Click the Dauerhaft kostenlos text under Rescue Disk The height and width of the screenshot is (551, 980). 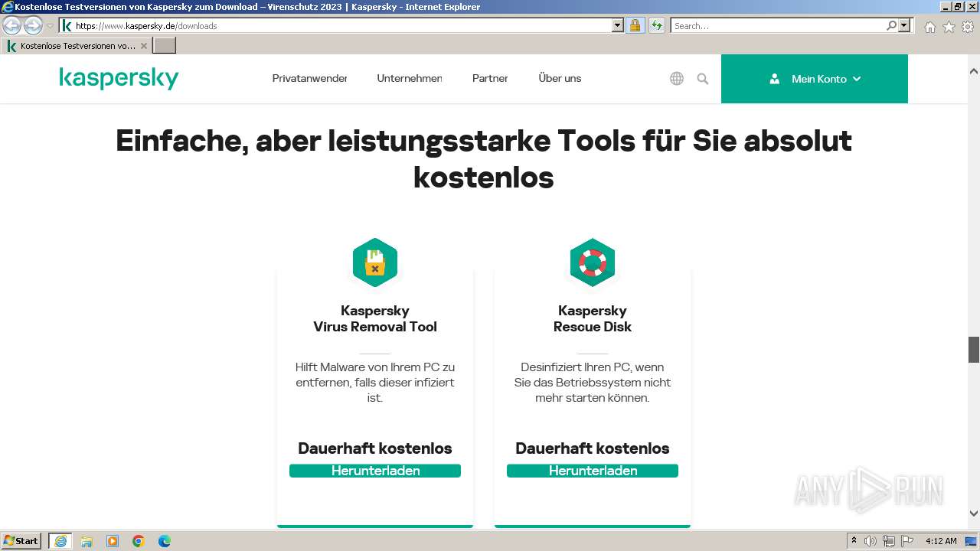(x=593, y=448)
